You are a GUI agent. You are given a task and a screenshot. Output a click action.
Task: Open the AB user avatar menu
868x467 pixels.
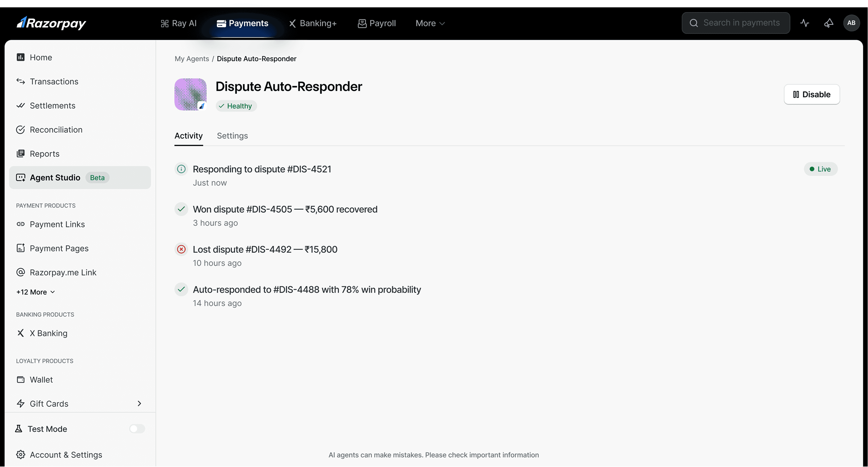(851, 23)
